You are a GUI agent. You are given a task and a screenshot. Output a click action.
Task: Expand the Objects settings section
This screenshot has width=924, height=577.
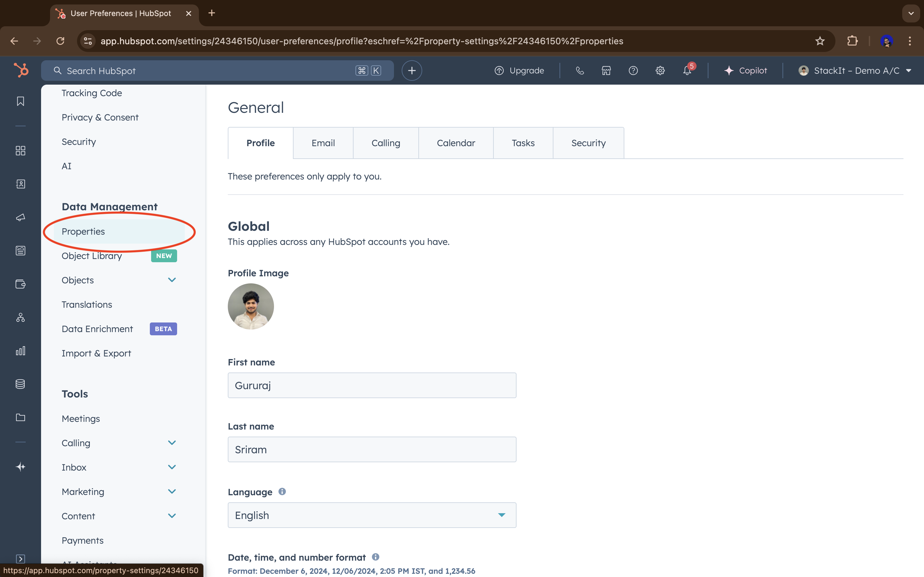click(x=172, y=280)
